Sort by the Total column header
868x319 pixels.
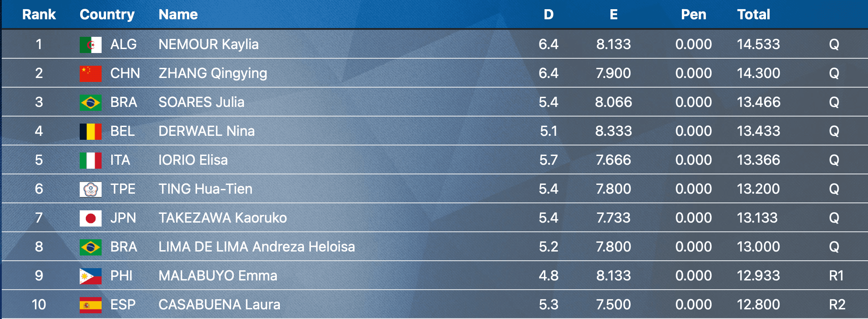[753, 14]
